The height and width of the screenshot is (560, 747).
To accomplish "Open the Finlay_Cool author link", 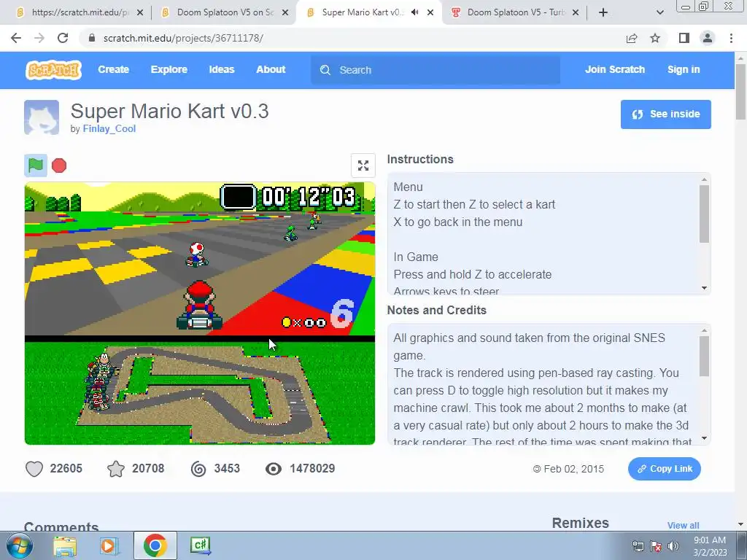I will 109,128.
